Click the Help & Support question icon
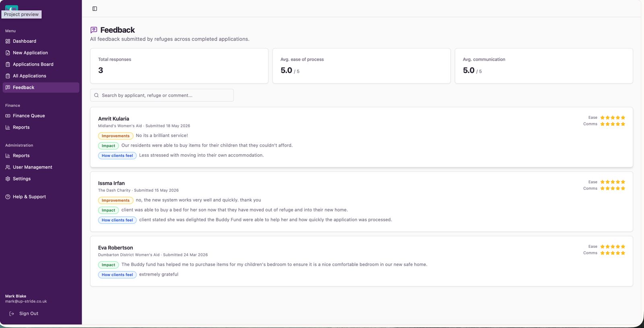The image size is (644, 328). click(x=8, y=197)
